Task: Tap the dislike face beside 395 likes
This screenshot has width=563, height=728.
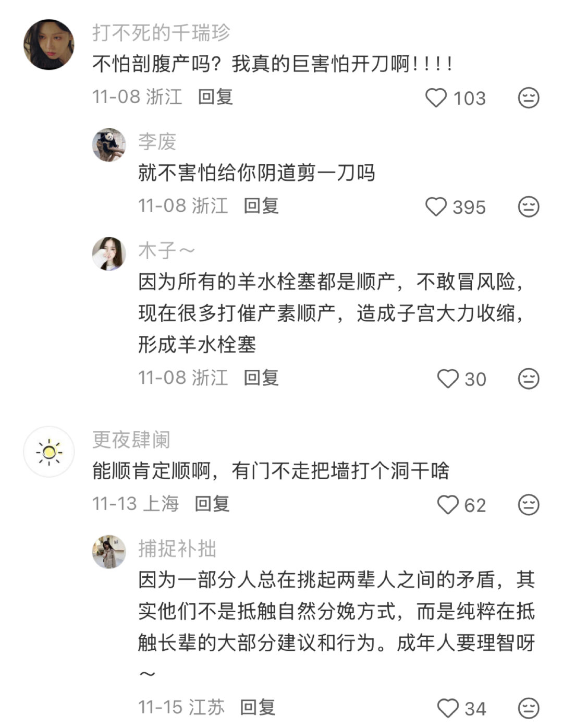Action: click(x=528, y=207)
